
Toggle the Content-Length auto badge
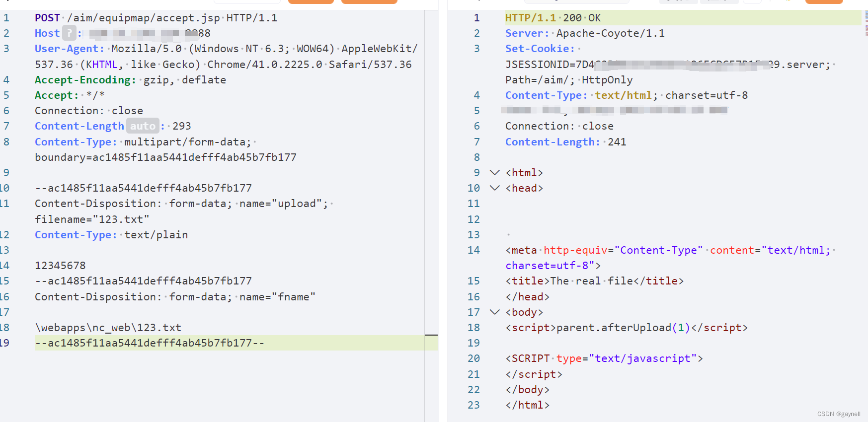[143, 126]
